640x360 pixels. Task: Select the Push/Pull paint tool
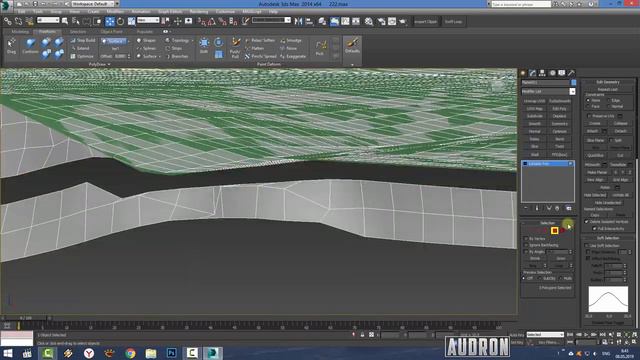[235, 47]
